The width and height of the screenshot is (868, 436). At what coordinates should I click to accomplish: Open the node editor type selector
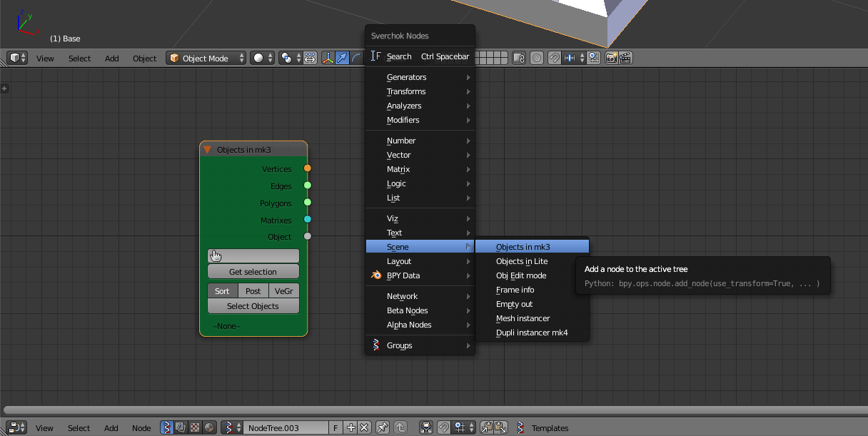pyautogui.click(x=17, y=427)
